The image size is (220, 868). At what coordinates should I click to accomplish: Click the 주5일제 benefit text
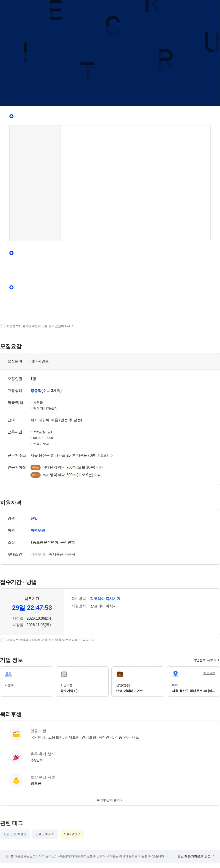(37, 760)
